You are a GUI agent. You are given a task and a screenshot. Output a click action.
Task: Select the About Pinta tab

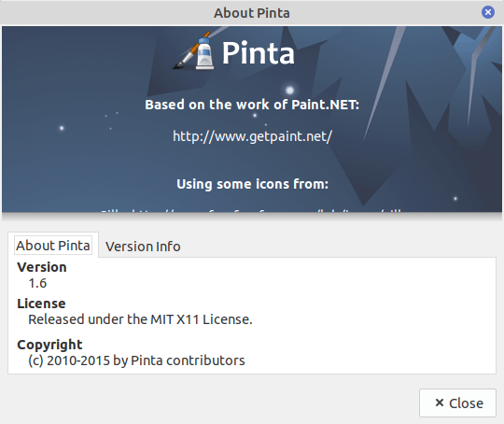(x=53, y=246)
